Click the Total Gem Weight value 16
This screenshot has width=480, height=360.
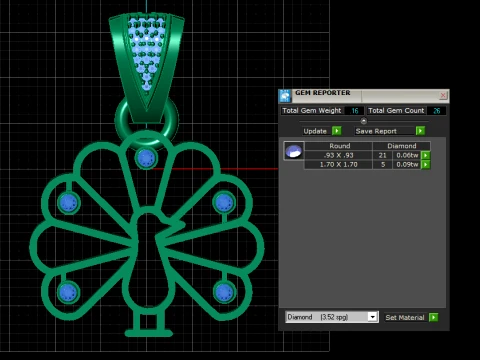tap(355, 111)
